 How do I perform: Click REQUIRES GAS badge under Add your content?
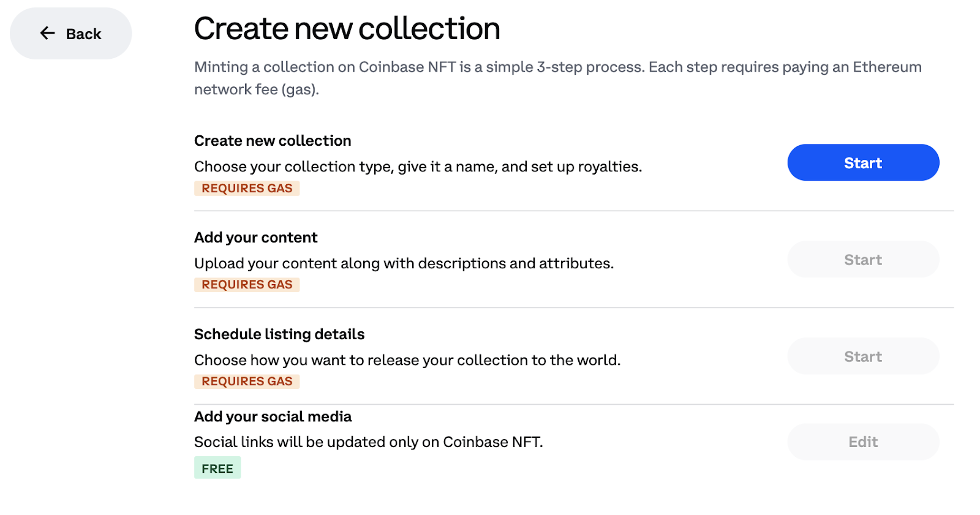pos(247,284)
